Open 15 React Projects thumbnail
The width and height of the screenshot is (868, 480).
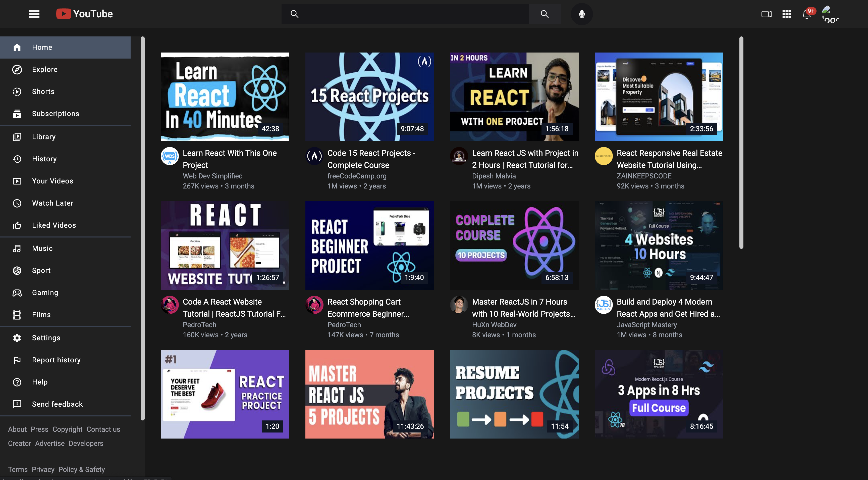pyautogui.click(x=369, y=97)
